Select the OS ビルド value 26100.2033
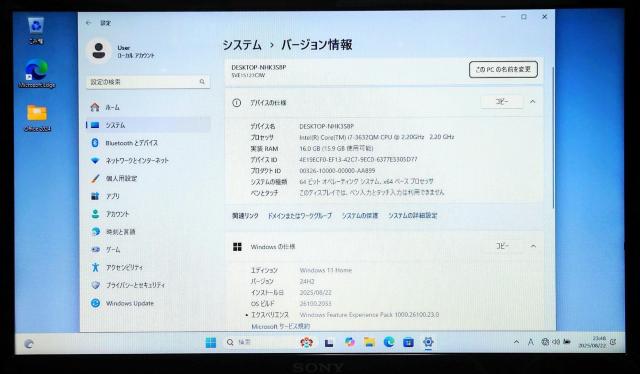The height and width of the screenshot is (374, 640). click(316, 304)
